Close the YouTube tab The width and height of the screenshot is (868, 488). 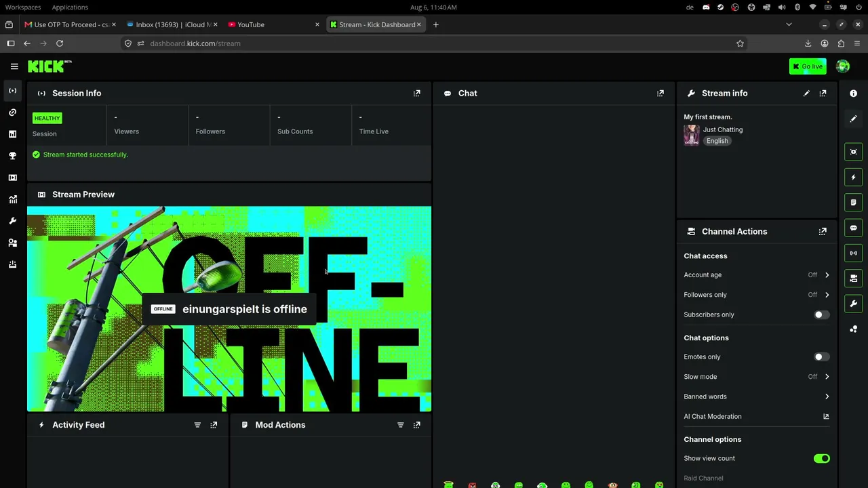pos(317,24)
